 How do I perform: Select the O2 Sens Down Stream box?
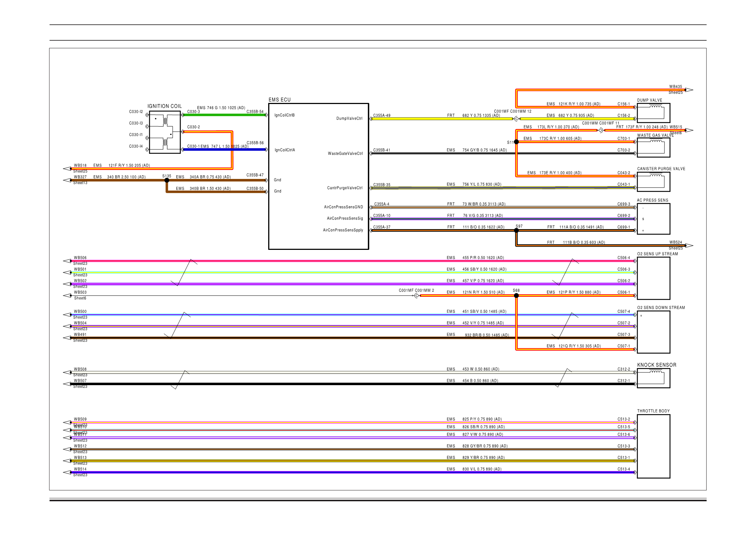tap(653, 332)
